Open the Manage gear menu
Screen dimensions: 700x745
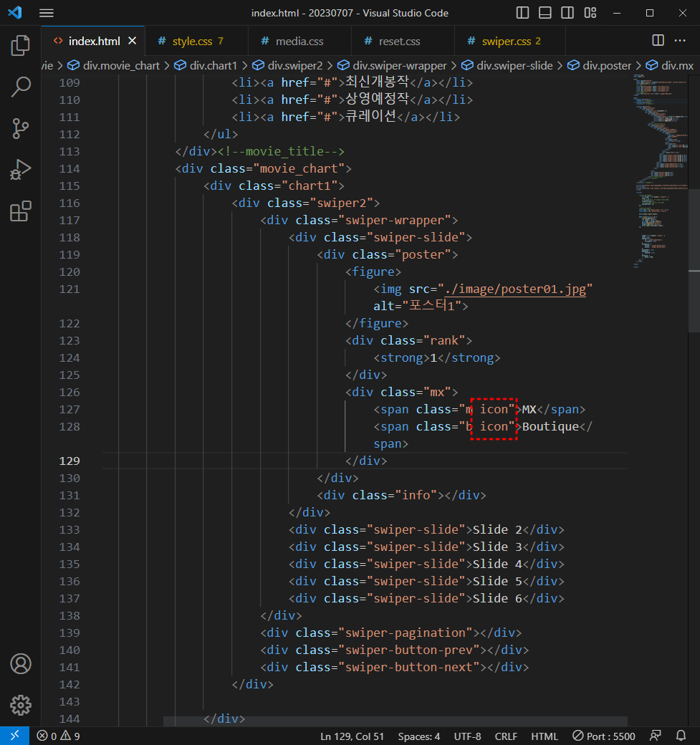click(21, 705)
